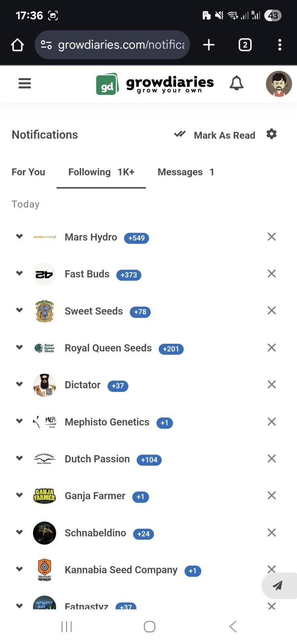
Task: Open notification settings gear
Action: 272,134
